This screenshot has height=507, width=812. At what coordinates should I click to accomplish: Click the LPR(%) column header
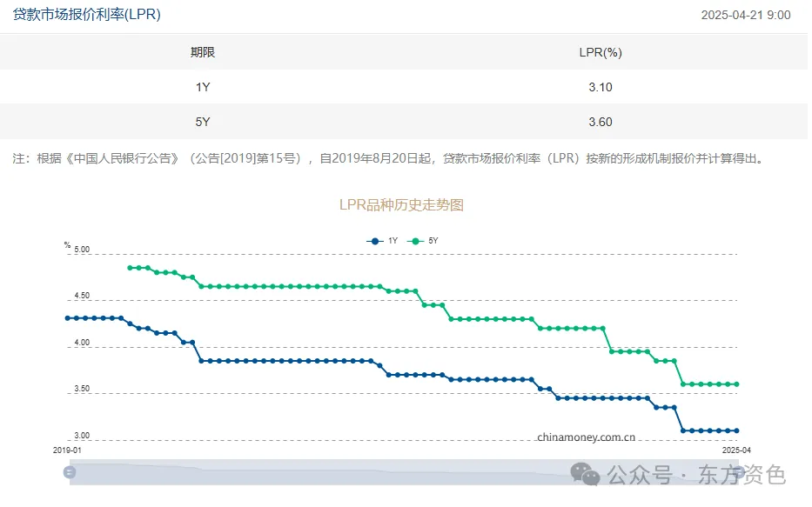tap(601, 52)
